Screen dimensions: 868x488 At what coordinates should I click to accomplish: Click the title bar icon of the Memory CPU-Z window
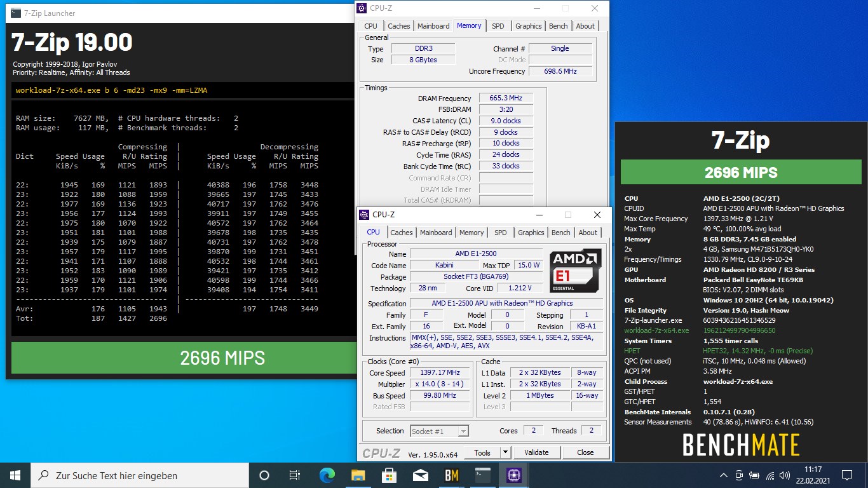(x=362, y=8)
